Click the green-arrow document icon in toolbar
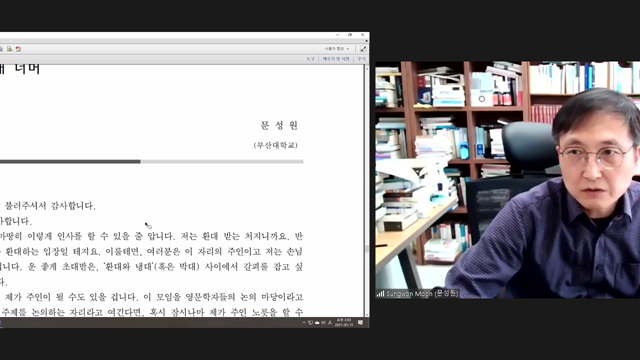Screen dimensions: 640x360 9,49
